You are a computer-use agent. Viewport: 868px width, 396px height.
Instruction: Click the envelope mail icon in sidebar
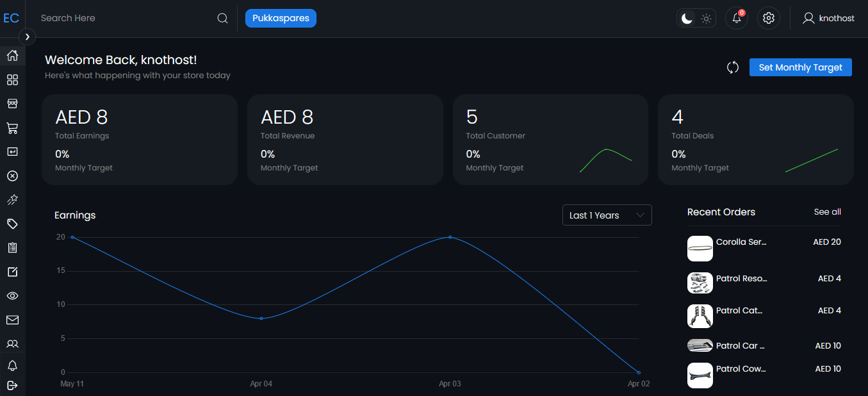tap(12, 320)
